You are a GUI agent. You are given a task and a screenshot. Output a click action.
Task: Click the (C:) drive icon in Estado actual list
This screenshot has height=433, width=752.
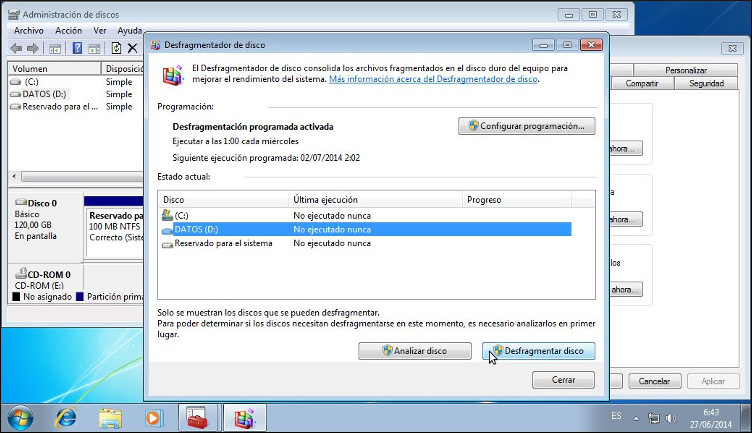tap(167, 215)
